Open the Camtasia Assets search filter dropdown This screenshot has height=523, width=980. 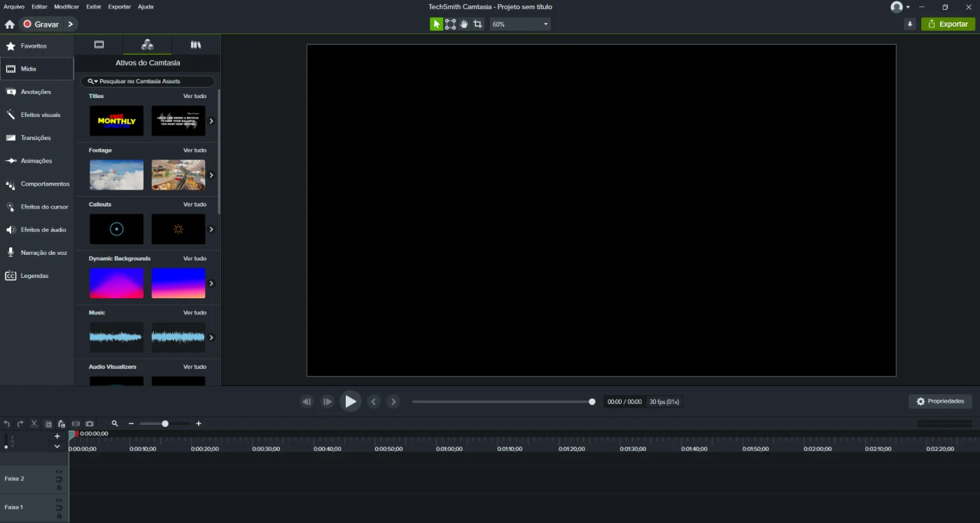[x=94, y=81]
